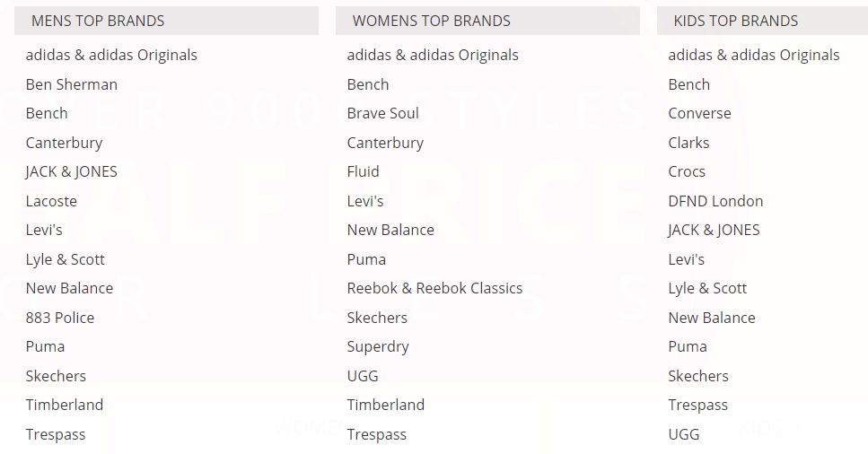Choose Lyle & Scott under Mens brands
The image size is (868, 454).
tap(66, 259)
